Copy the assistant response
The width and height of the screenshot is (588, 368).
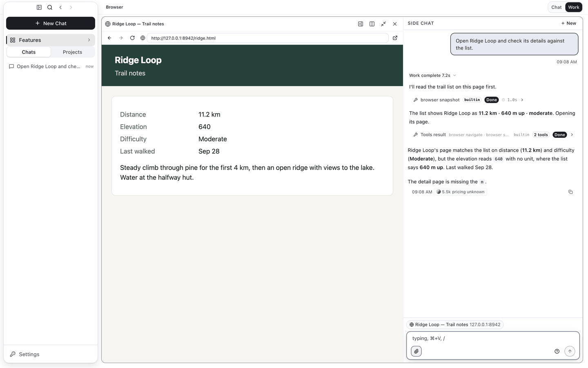[x=571, y=192]
